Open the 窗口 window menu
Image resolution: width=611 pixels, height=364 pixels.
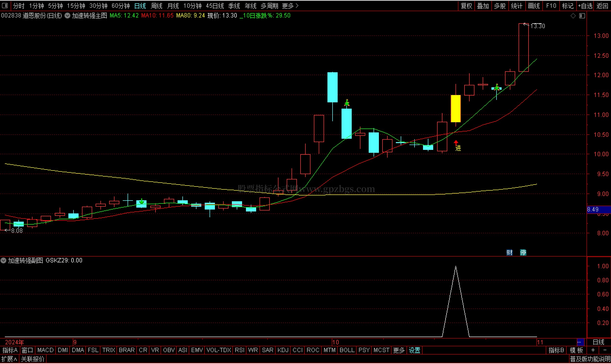tap(27, 351)
